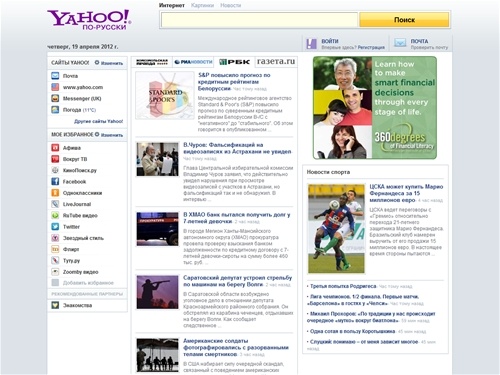Open the Почта mail icon in sidebar
This screenshot has width=500, height=375.
click(55, 76)
